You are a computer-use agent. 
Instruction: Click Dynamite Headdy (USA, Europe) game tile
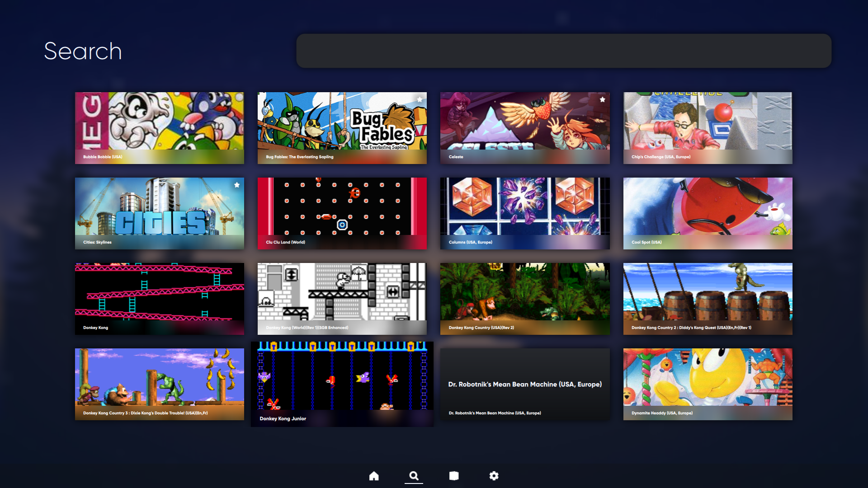[x=708, y=384]
